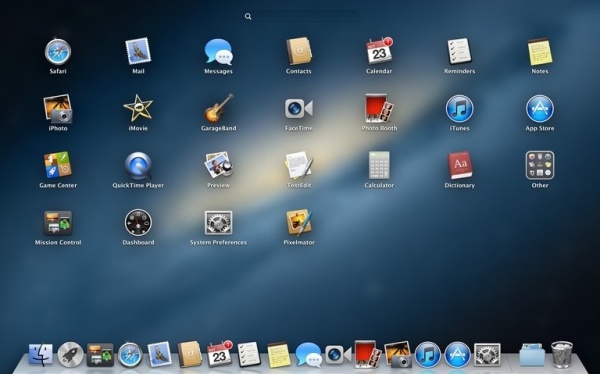Open Mission Control from the Dock
This screenshot has width=600, height=374.
pyautogui.click(x=100, y=355)
